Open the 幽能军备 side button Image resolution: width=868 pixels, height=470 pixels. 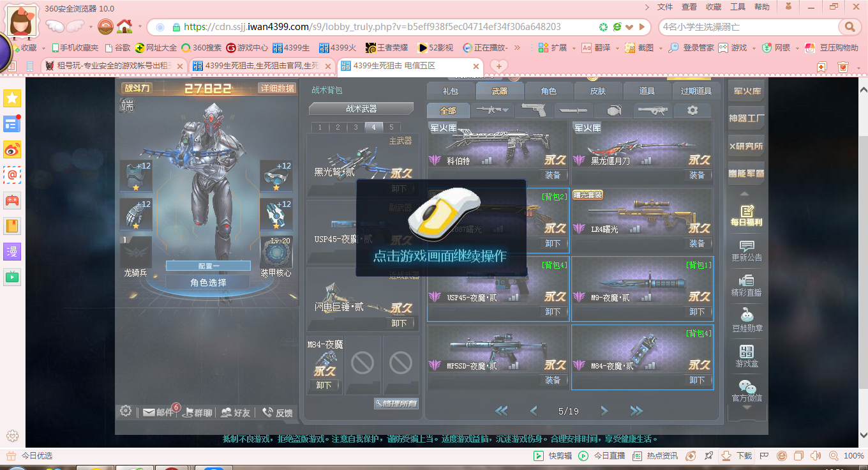tap(746, 173)
